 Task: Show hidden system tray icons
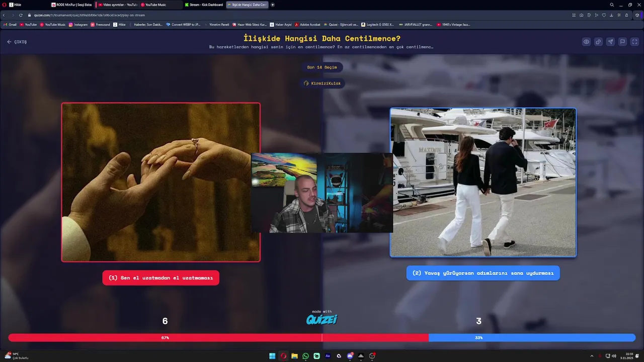pyautogui.click(x=592, y=356)
